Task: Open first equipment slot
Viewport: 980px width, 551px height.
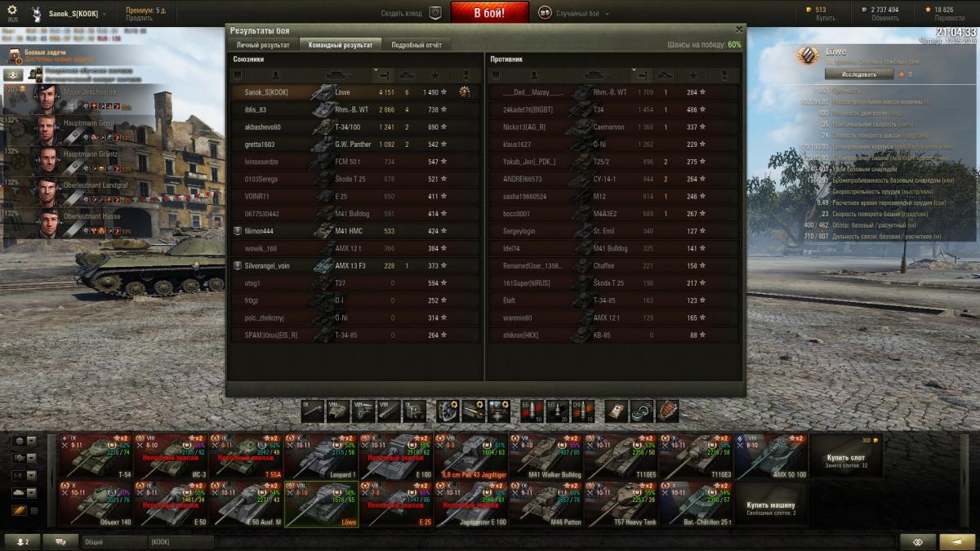Action: (x=448, y=411)
